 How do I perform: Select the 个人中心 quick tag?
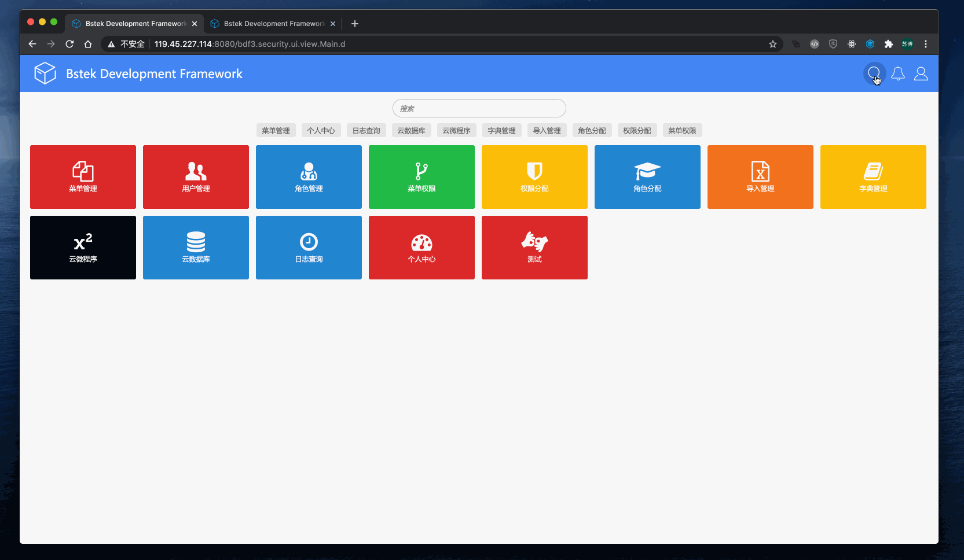tap(321, 131)
